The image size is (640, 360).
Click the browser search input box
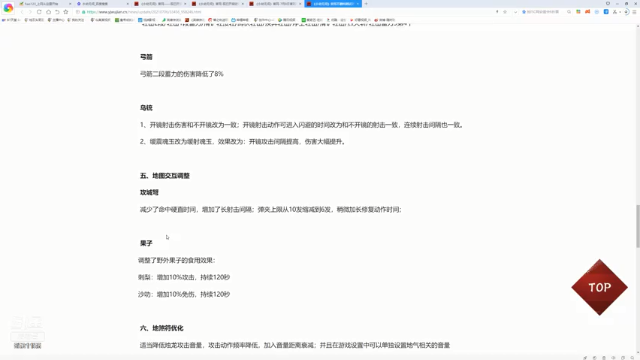click(x=543, y=12)
